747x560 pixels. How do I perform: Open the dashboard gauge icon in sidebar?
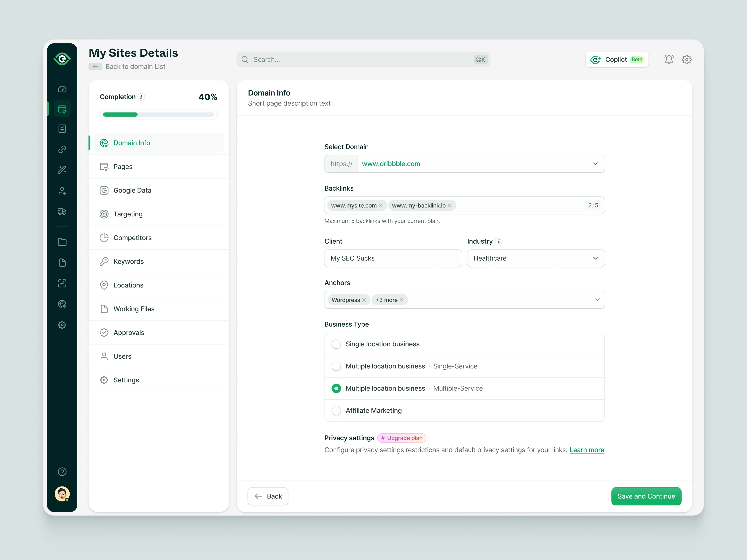click(62, 89)
